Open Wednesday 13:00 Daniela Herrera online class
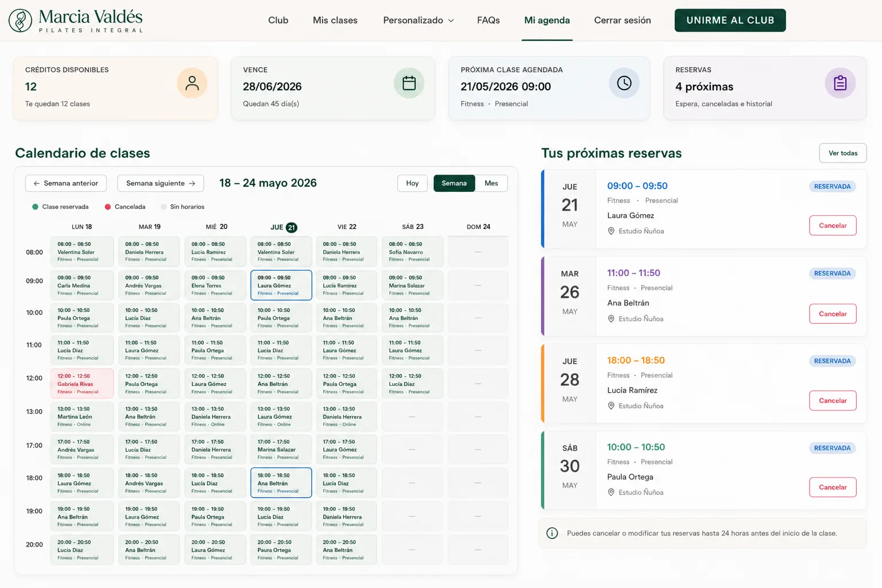The width and height of the screenshot is (882, 588). 215,416
